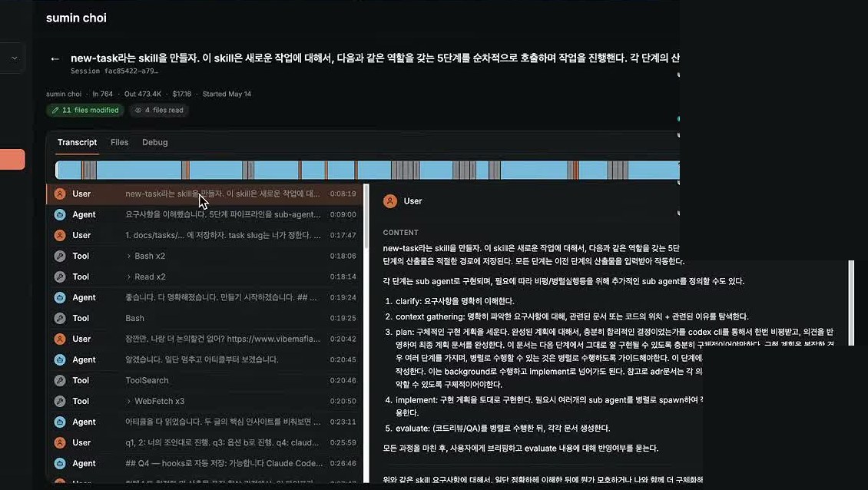Viewport: 868px width, 490px height.
Task: Select the User row at 0:08:19
Action: tap(205, 194)
